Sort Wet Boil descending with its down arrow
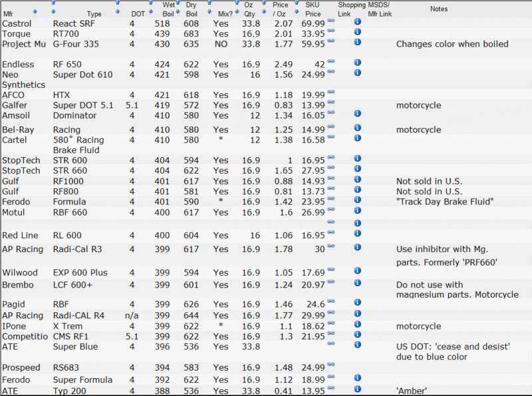Viewport: 532px width, 396px height. 178,12
